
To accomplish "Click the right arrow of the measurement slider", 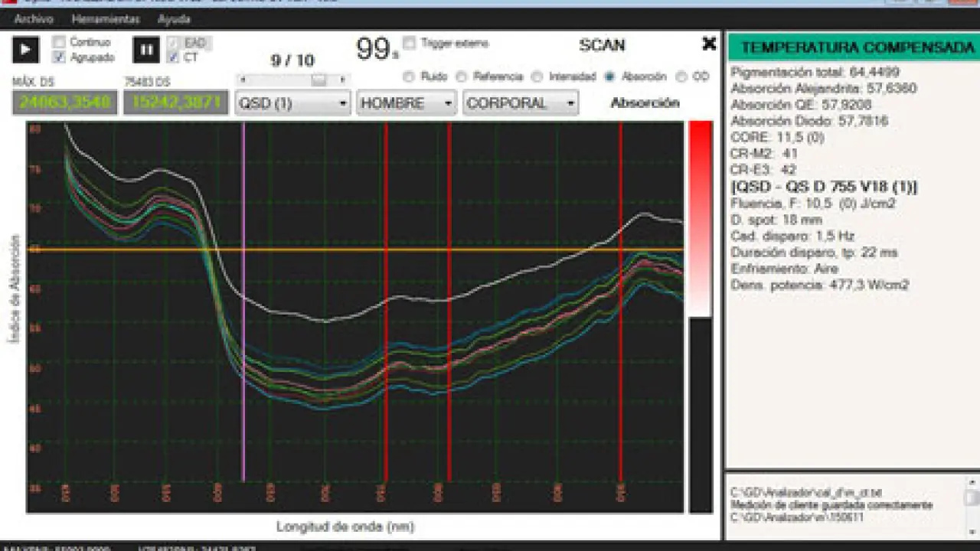I will click(x=342, y=80).
